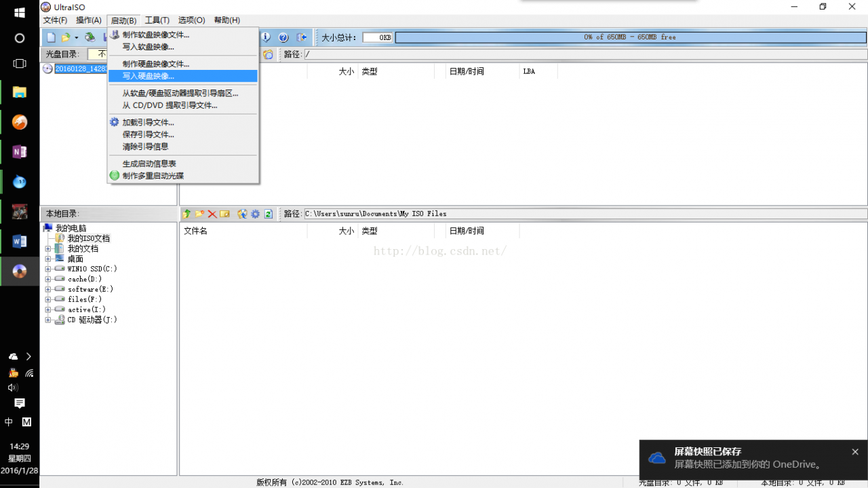
Task: Click the info (i) toolbar icon
Action: [x=266, y=37]
